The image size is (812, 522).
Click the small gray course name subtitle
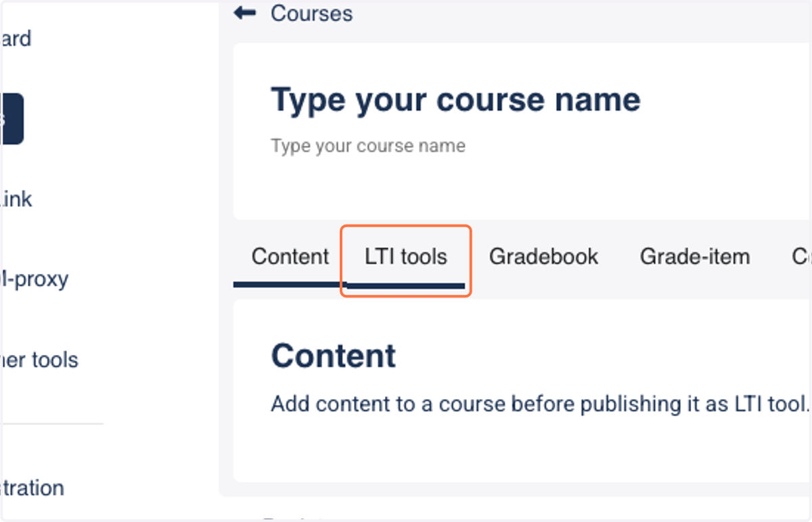click(x=368, y=145)
